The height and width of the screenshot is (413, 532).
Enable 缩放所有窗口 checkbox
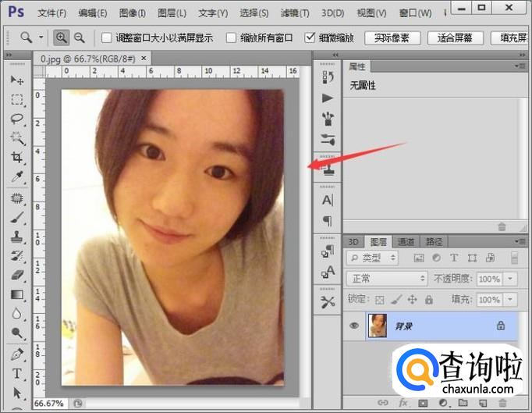coord(231,37)
